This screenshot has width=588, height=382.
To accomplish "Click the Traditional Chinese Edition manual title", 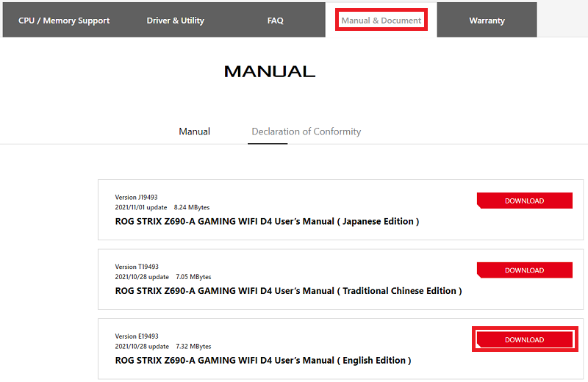I will [288, 291].
